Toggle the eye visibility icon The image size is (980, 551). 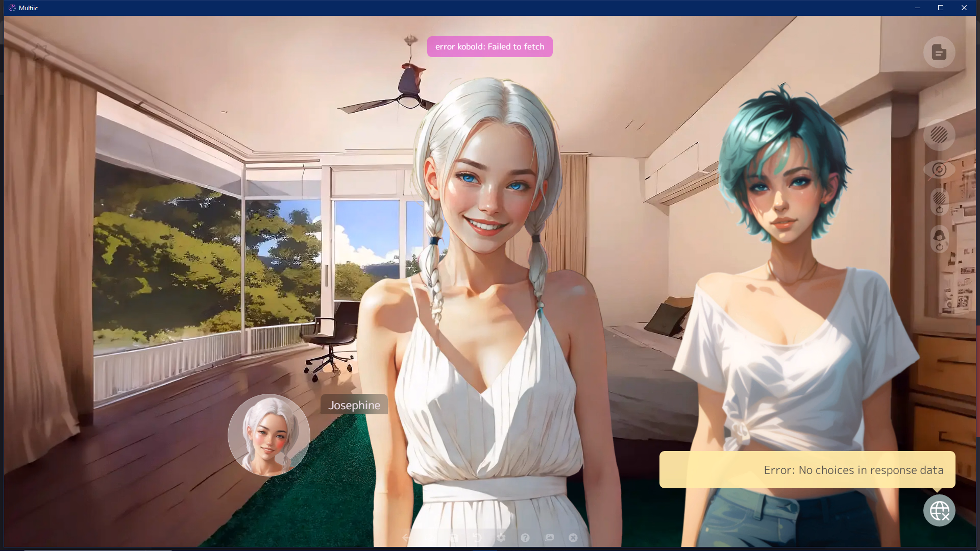(x=939, y=169)
